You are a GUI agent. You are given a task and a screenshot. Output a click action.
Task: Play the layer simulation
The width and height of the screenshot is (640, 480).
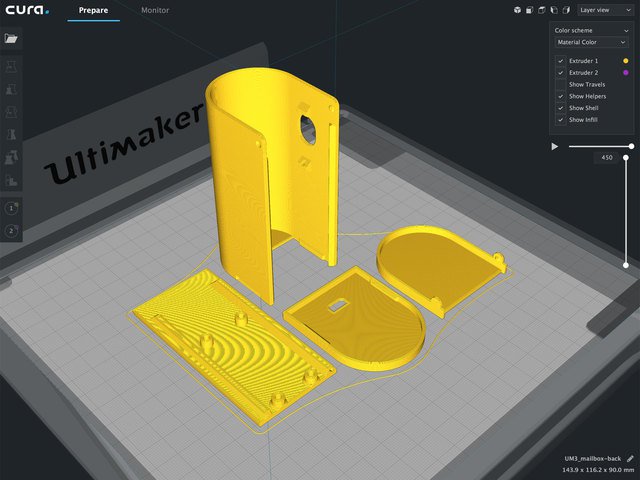point(555,146)
